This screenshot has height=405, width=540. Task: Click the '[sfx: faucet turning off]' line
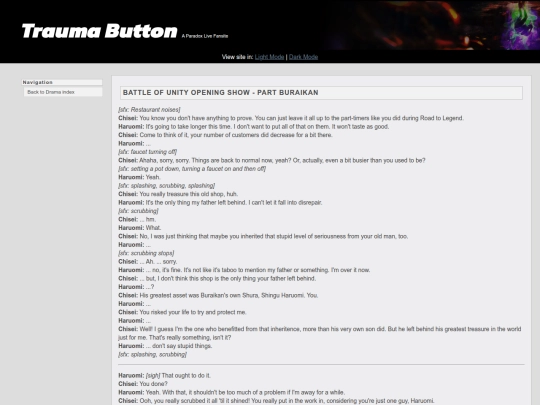(147, 152)
